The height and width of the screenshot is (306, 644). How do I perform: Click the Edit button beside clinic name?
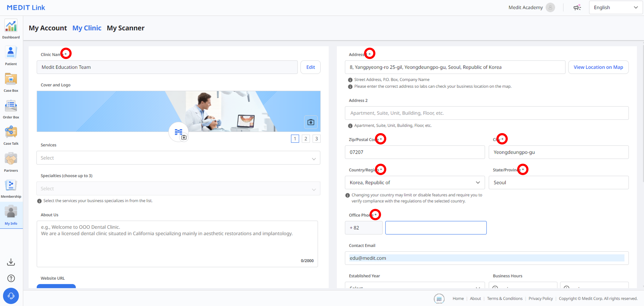310,67
